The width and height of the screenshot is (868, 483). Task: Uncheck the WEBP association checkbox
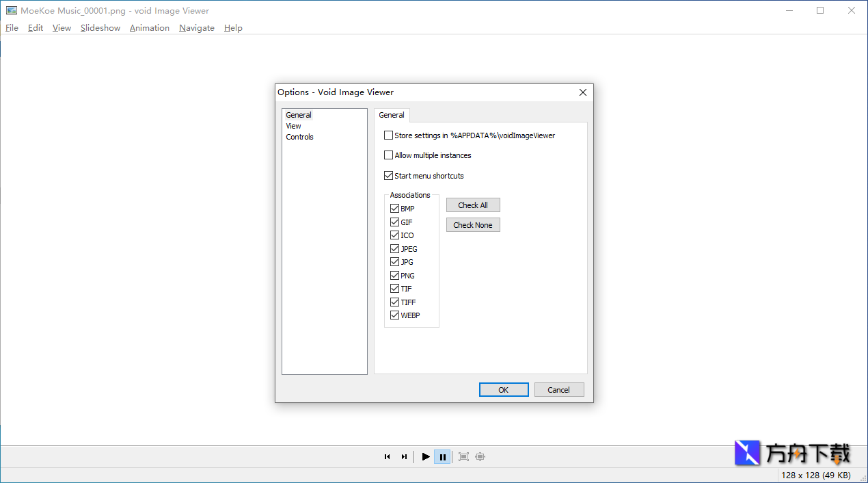tap(395, 315)
